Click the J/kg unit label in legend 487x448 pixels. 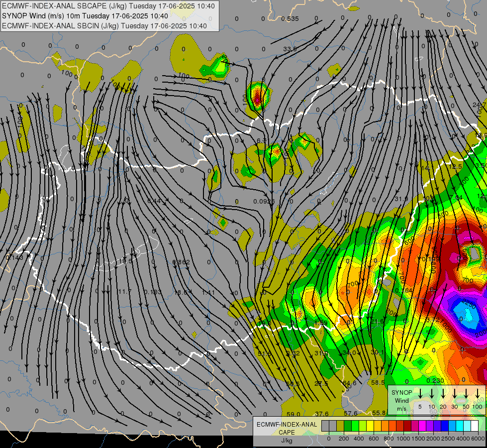point(287,441)
